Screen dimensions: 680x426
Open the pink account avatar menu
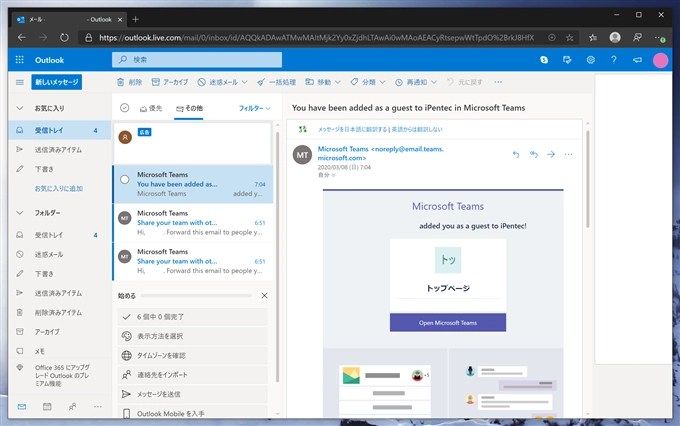pos(660,60)
